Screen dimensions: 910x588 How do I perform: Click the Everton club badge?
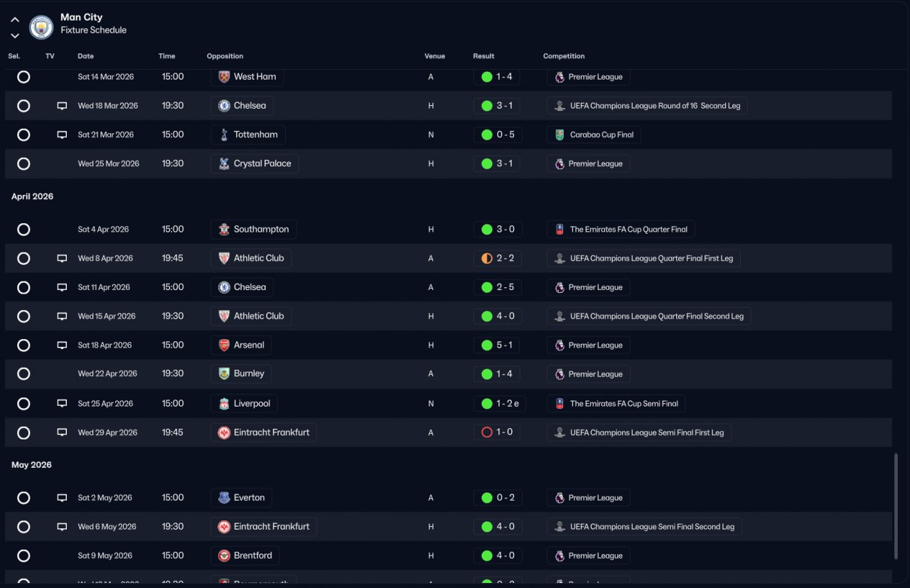point(224,498)
